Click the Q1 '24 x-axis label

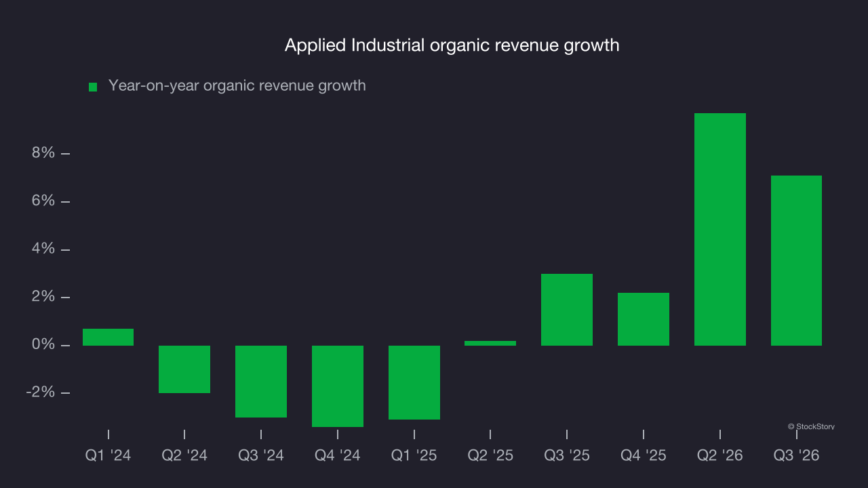108,455
